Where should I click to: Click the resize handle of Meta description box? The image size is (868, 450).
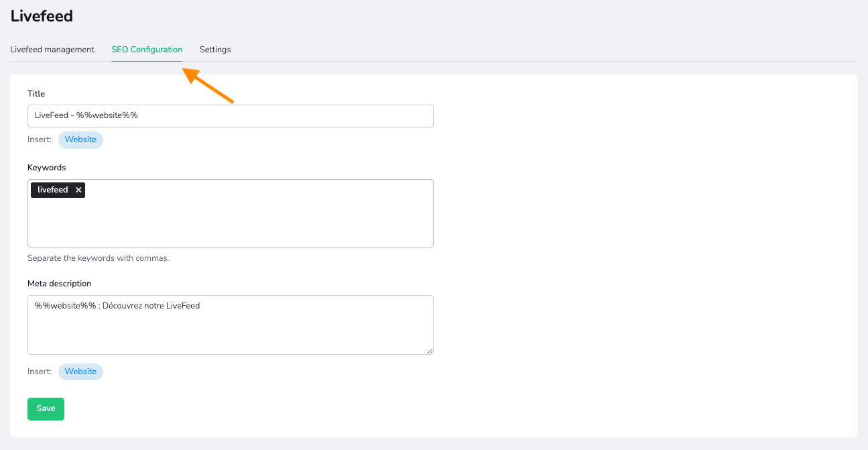tap(429, 350)
